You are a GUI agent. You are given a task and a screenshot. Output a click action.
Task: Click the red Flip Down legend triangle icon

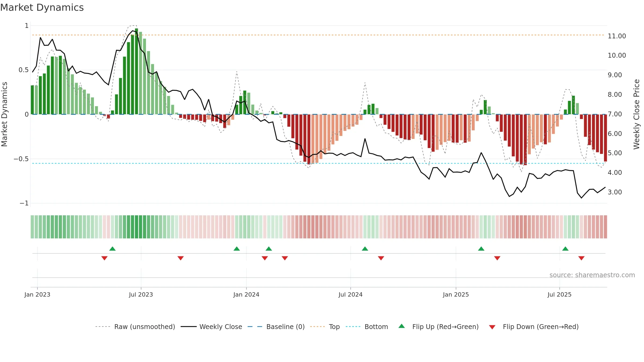492,327
